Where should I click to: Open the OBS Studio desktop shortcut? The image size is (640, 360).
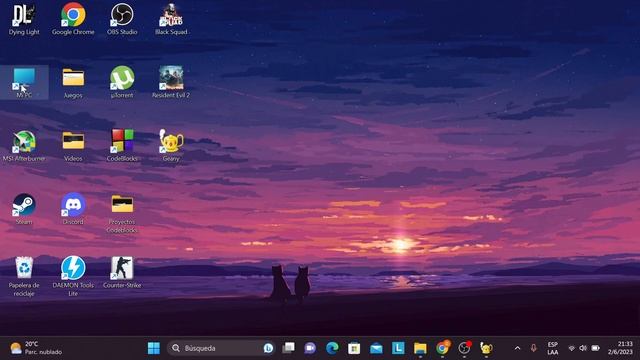coord(122,20)
